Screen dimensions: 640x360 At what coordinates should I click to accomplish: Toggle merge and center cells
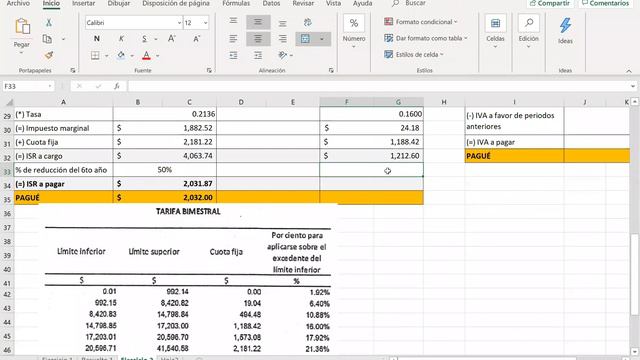click(305, 39)
